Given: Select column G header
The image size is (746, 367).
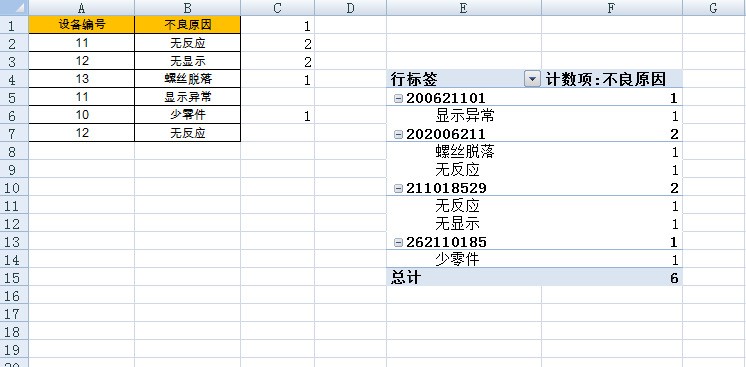Looking at the screenshot, I should tap(713, 8).
